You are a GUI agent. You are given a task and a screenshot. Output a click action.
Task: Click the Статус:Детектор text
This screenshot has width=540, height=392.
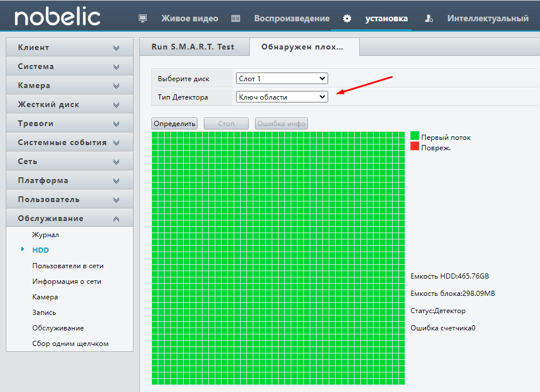click(x=438, y=311)
